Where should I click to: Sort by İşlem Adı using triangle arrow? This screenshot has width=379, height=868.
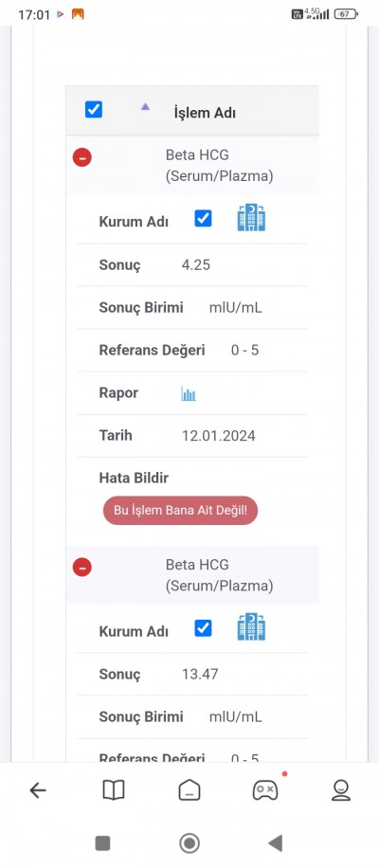coord(145,106)
